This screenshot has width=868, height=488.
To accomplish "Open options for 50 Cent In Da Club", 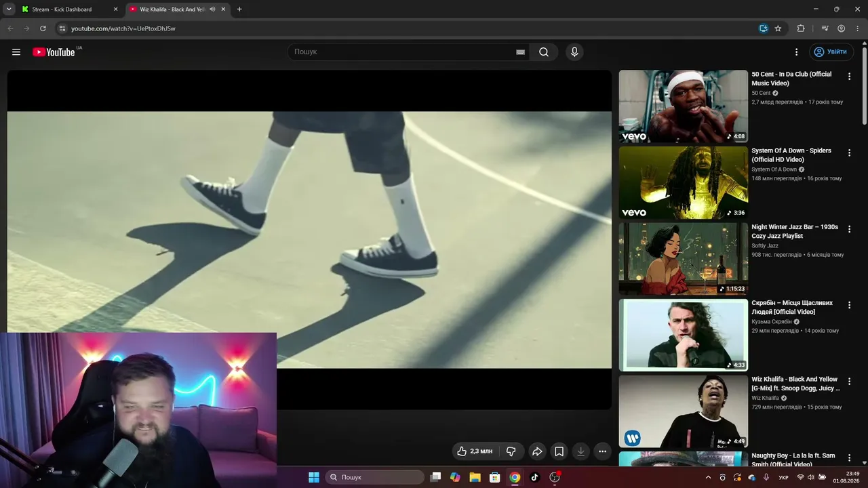I will click(849, 77).
